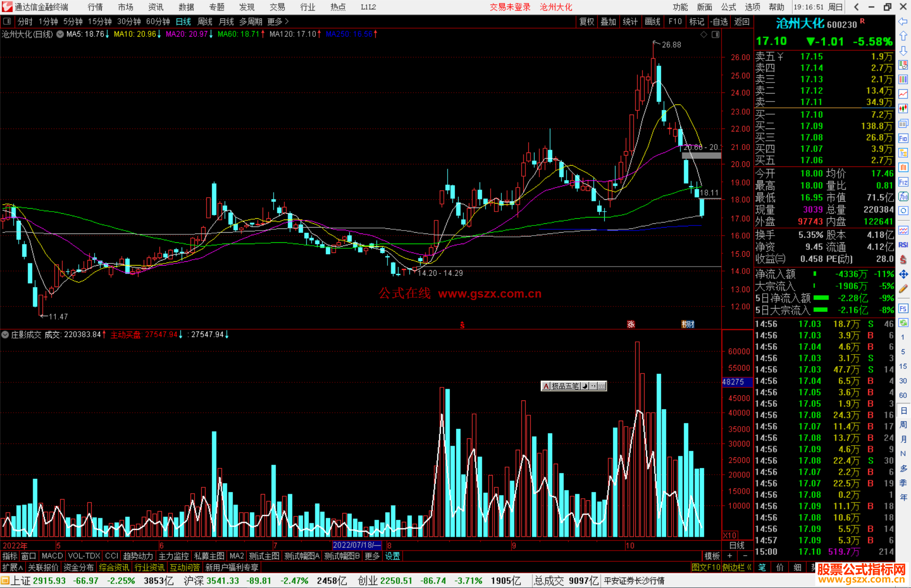The width and height of the screenshot is (911, 588).
Task: Click the blue back arrow sidebar icon
Action: point(903,21)
